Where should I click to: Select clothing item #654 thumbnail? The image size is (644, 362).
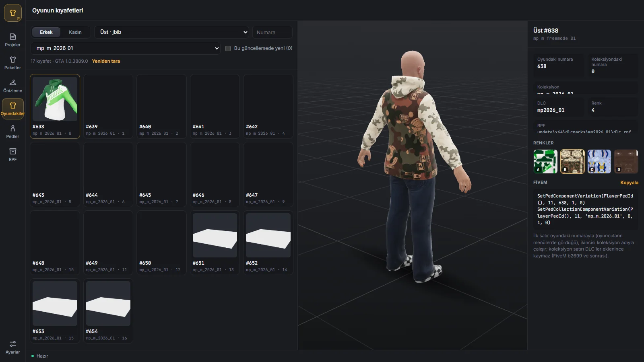[108, 303]
